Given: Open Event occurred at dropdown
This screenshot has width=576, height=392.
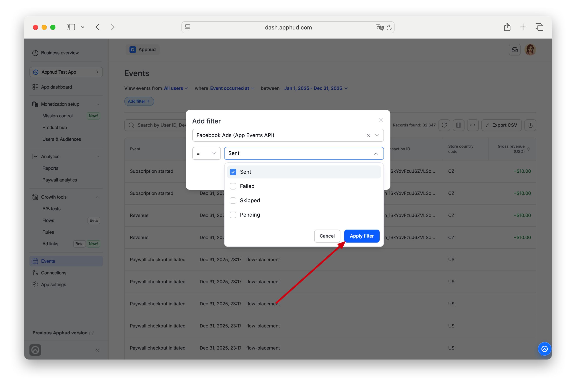Looking at the screenshot, I should 232,88.
